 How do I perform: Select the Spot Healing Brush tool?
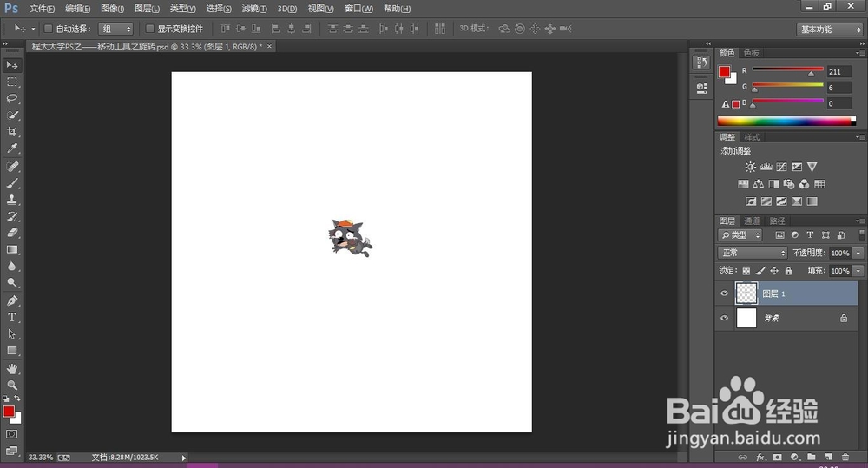11,167
